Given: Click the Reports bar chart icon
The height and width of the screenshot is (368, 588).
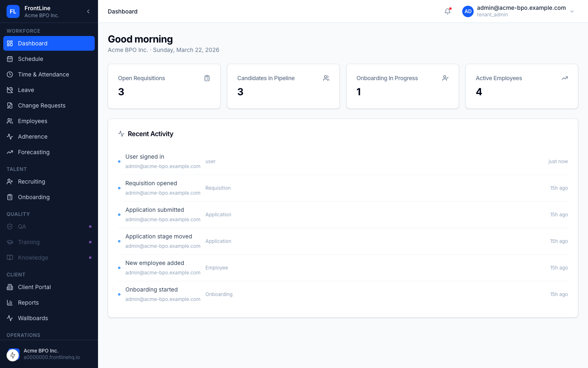Looking at the screenshot, I should point(10,303).
